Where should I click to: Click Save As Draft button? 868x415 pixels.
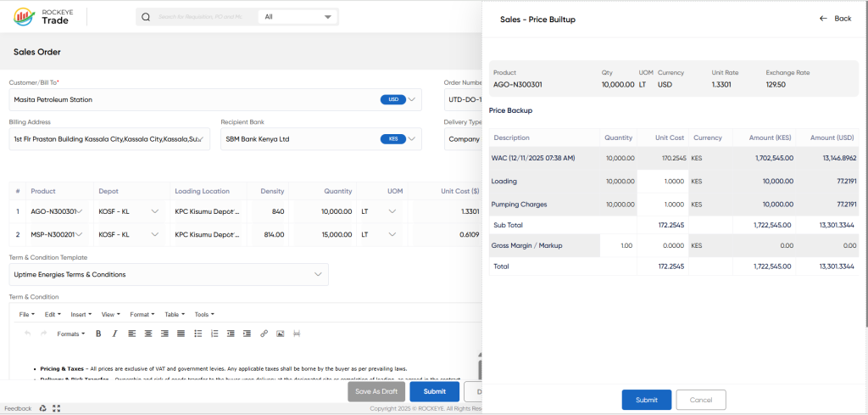coord(376,391)
